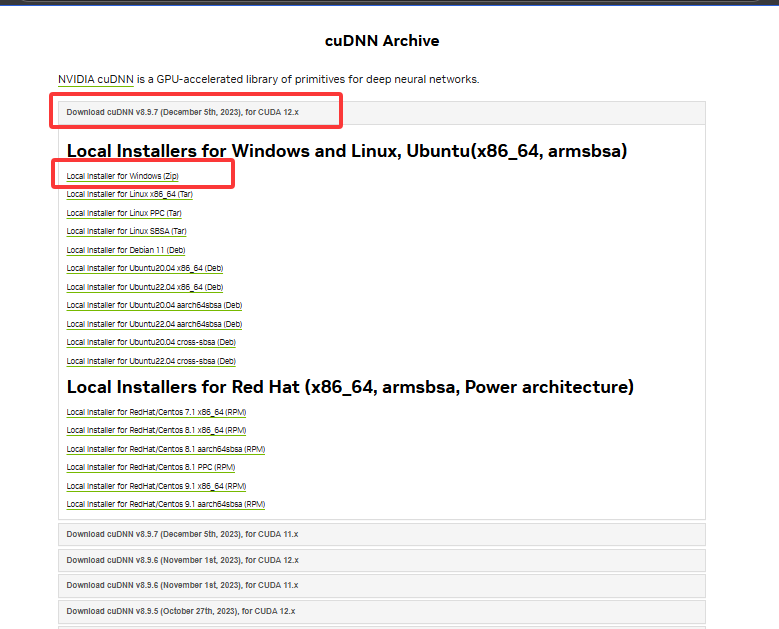Collapse cuDNN v8.9.7 for CUDA 12.x section

382,113
